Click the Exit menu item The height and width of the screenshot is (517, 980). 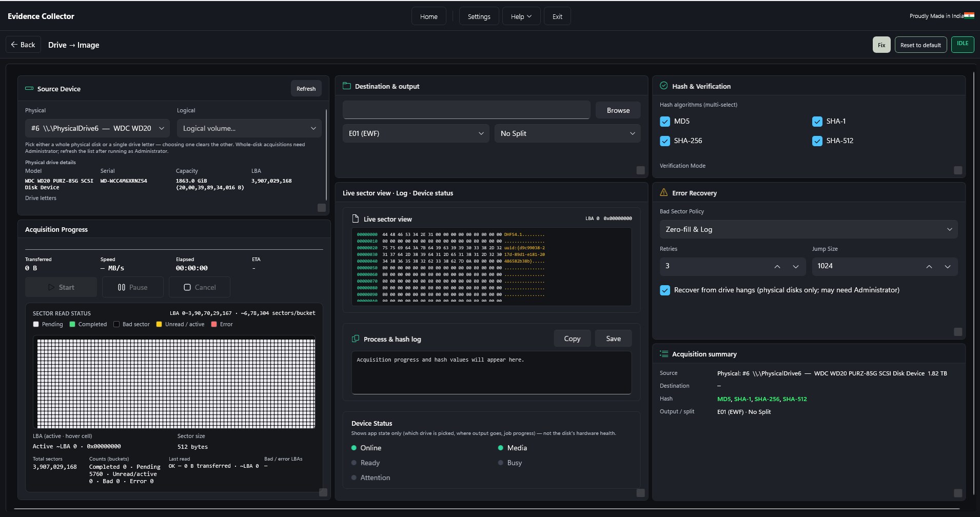[557, 16]
